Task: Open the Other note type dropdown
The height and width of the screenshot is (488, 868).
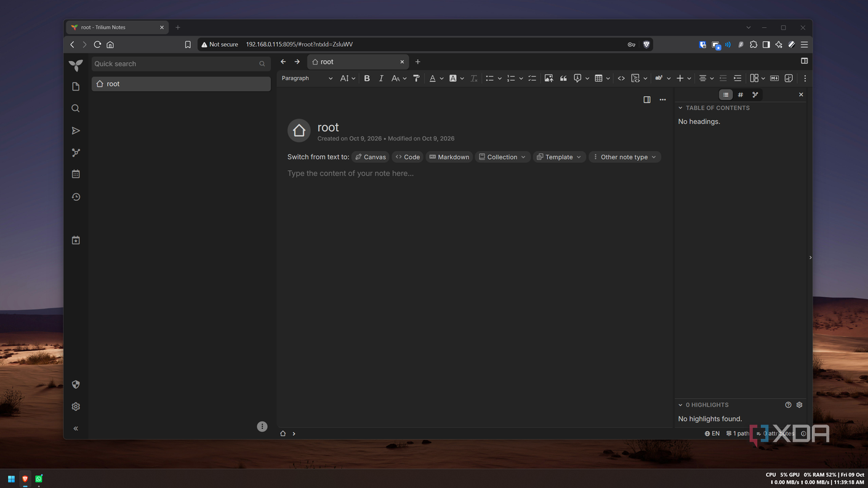Action: pos(625,157)
